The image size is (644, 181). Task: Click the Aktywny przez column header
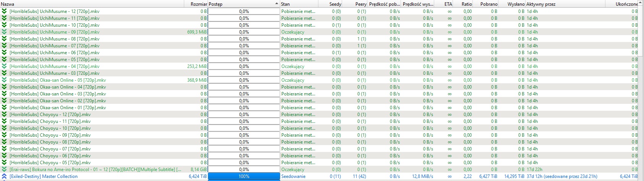coord(565,4)
